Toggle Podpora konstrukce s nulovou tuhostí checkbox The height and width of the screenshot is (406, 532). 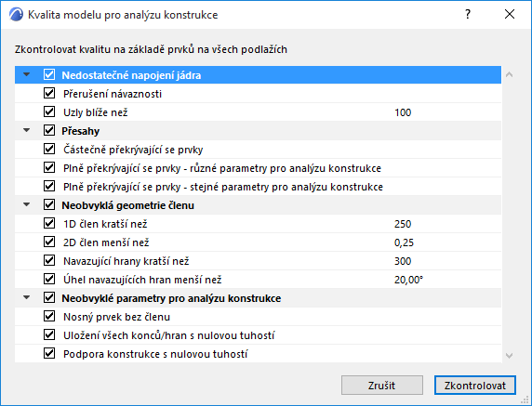(49, 354)
